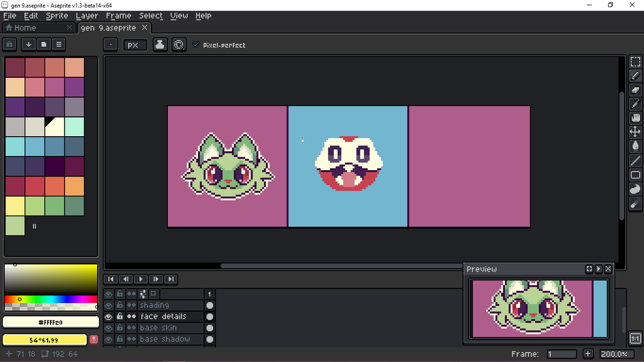Hide the base shadow layer
This screenshot has width=644, height=362.
109,339
